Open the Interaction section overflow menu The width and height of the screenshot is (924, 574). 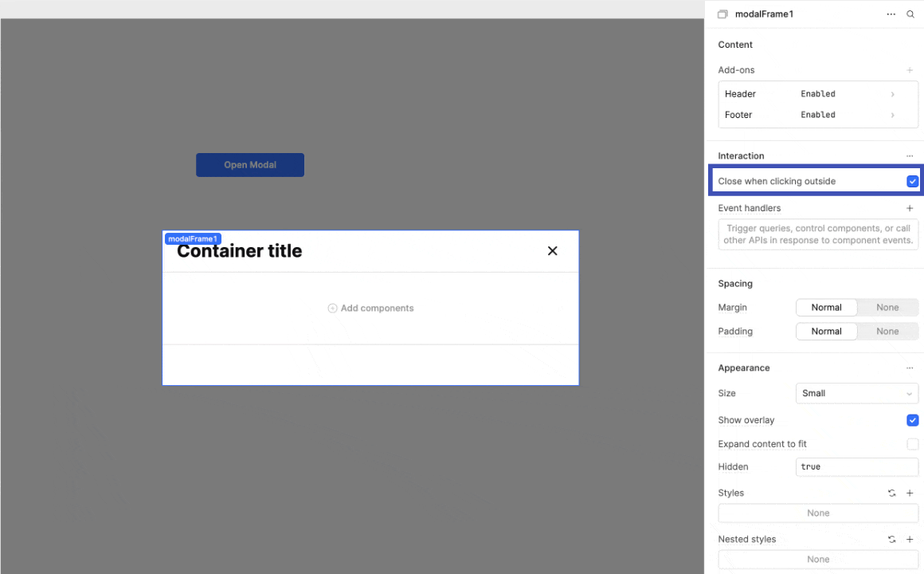(910, 155)
